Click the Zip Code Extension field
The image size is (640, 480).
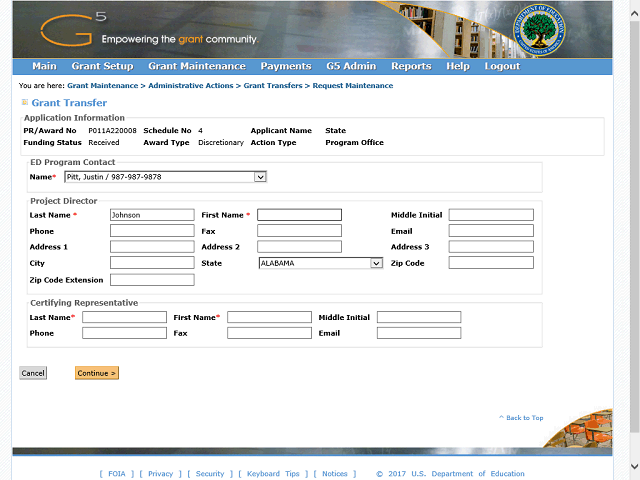[151, 280]
